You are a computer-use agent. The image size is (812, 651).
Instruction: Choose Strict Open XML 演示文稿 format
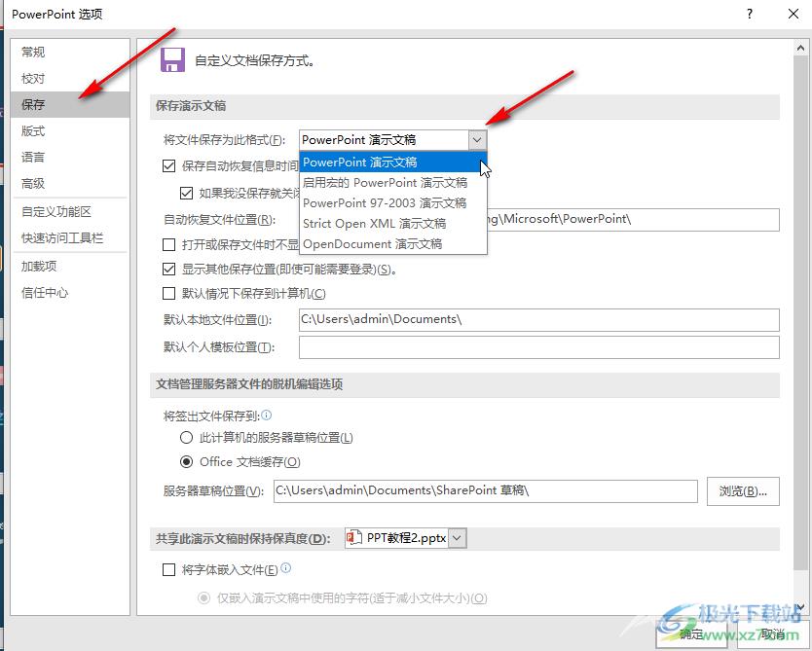393,224
